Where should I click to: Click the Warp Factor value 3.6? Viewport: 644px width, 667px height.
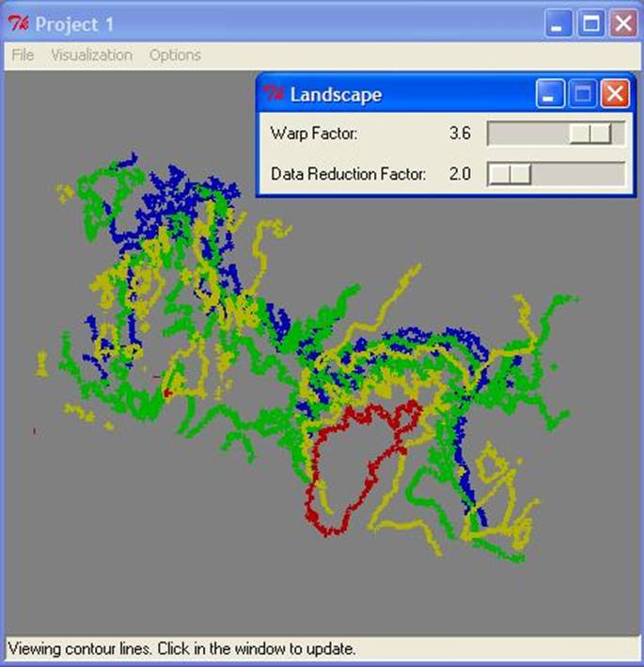460,134
